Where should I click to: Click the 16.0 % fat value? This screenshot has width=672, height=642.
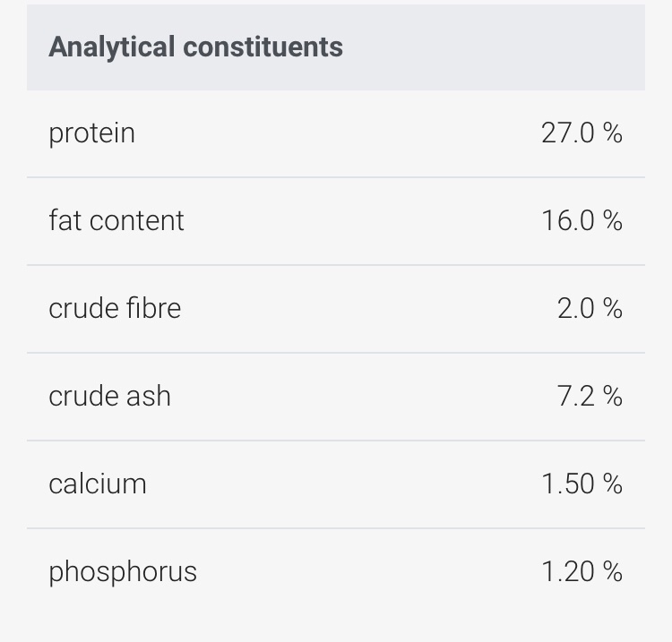(x=582, y=220)
